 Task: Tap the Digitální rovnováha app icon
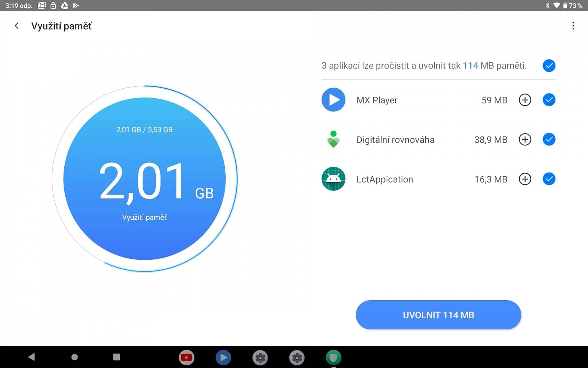[x=333, y=139]
